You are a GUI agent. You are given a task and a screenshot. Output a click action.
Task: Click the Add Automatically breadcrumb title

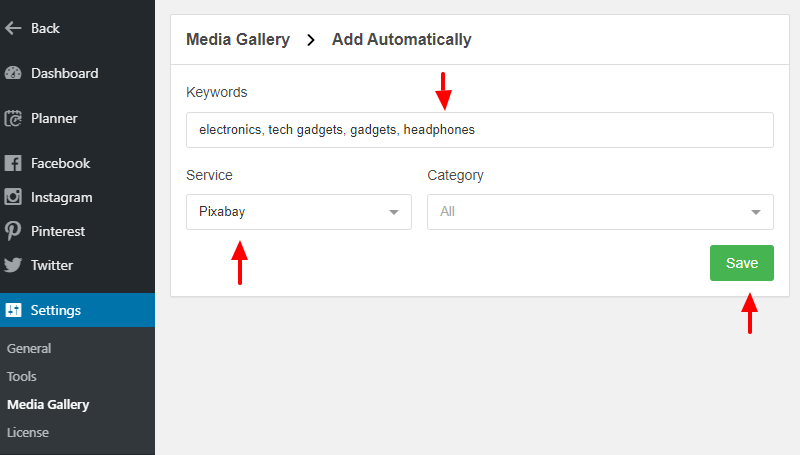[402, 39]
